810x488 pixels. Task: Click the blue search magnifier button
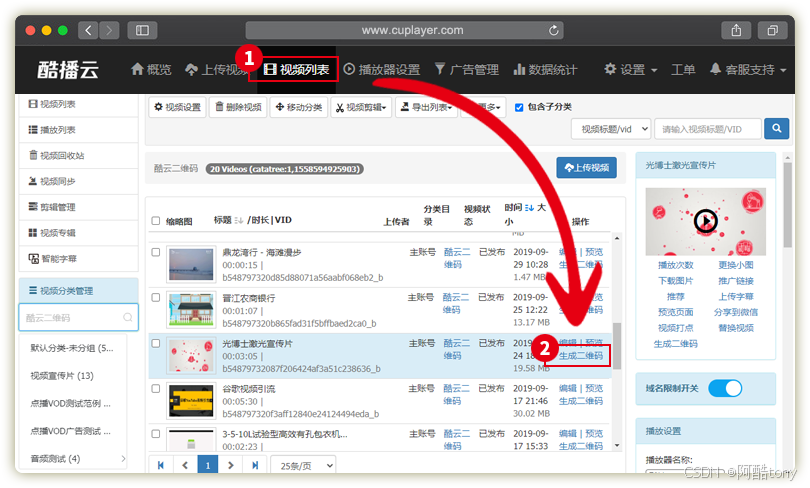pyautogui.click(x=777, y=129)
